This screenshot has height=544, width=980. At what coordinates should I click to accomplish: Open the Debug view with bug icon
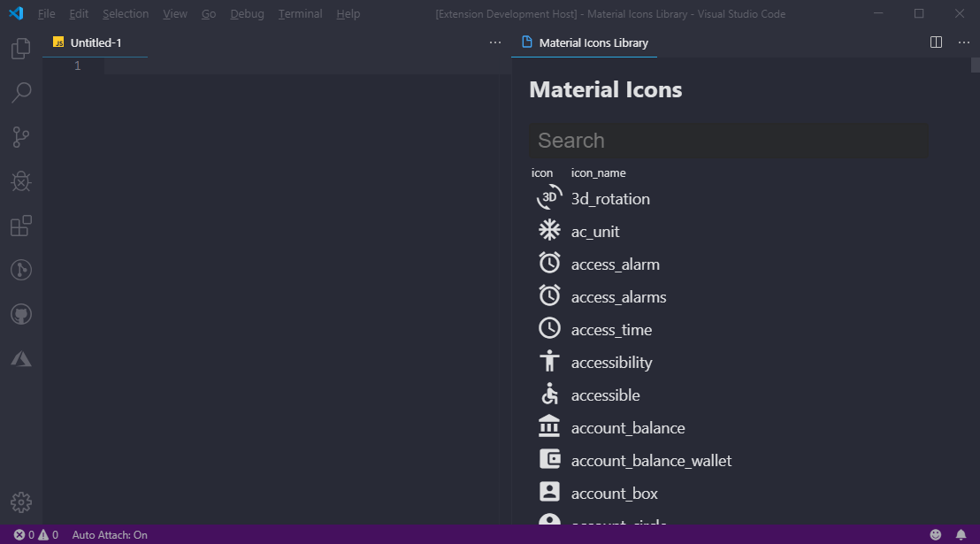(x=21, y=181)
